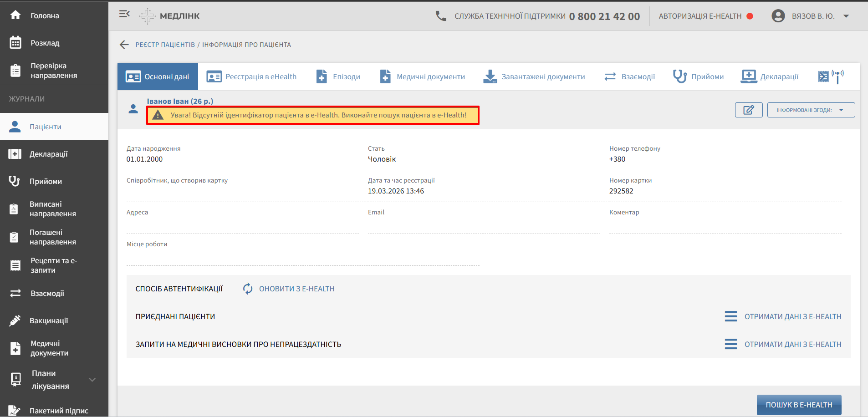This screenshot has width=868, height=417.
Task: Click the phone icon for technical support
Action: (x=440, y=16)
